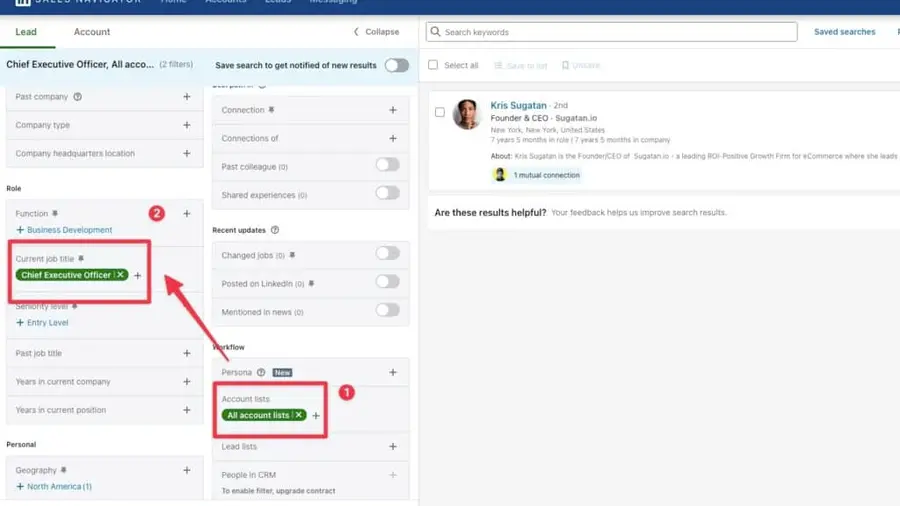The height and width of the screenshot is (506, 900).
Task: Expand the Connection filter
Action: click(x=393, y=110)
